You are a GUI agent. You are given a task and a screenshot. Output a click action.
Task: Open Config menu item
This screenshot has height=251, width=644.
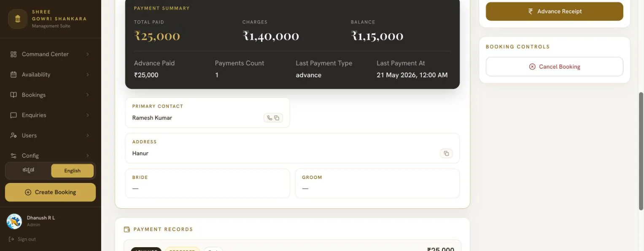[x=50, y=156]
